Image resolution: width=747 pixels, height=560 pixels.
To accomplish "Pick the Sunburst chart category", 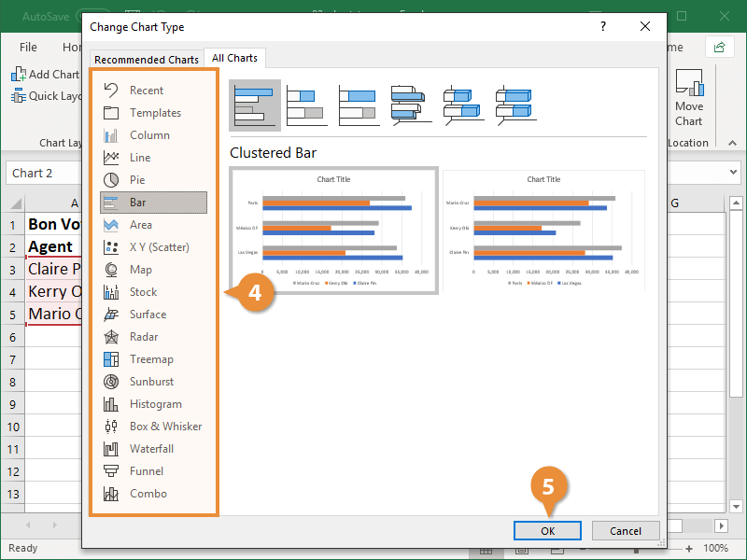I will click(x=153, y=382).
